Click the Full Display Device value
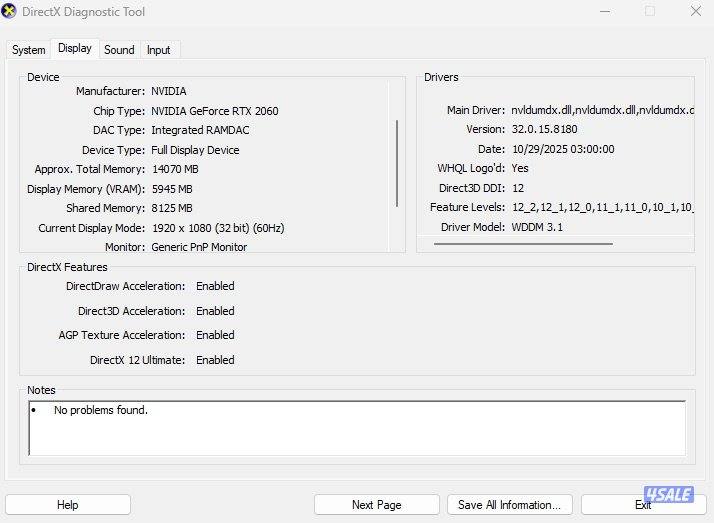The image size is (714, 523). (x=195, y=150)
